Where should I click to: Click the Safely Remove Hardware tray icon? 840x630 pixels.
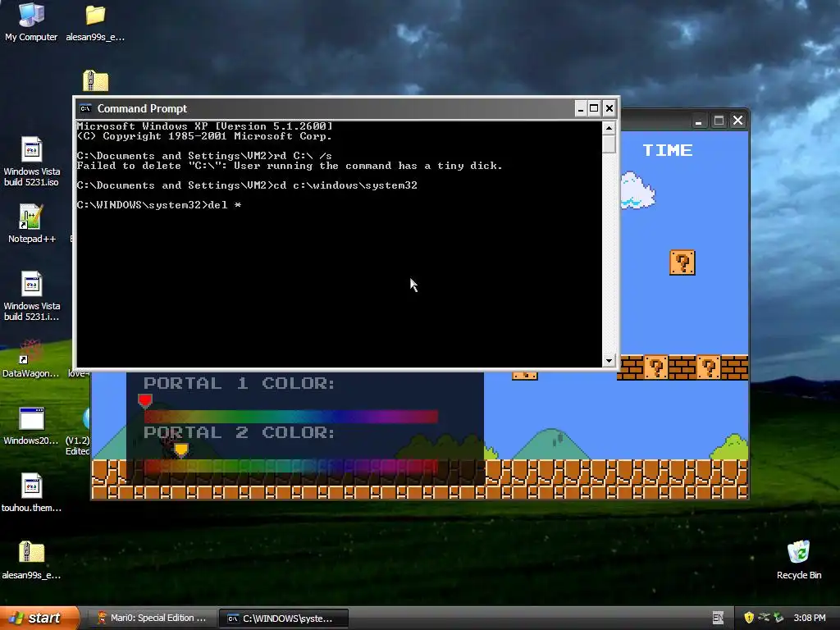(765, 618)
